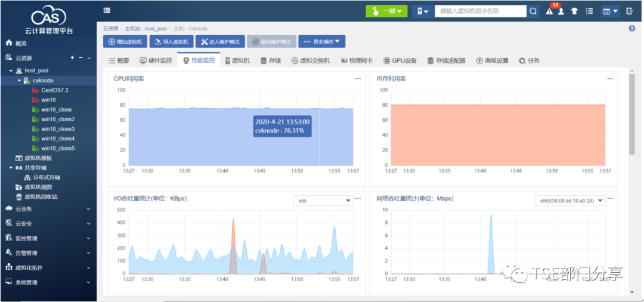Click 退出维护模式 exit maintenance button
Viewport: 644px width, 302px height.
click(271, 42)
